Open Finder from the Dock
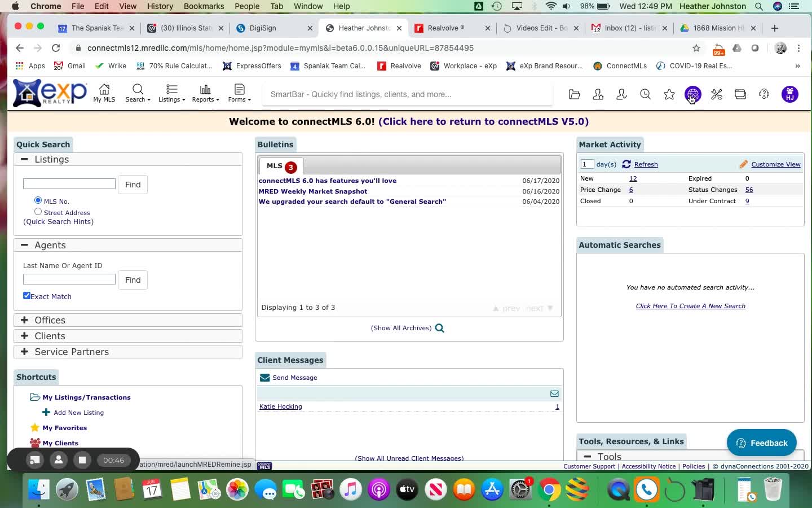The image size is (812, 508). click(x=39, y=489)
